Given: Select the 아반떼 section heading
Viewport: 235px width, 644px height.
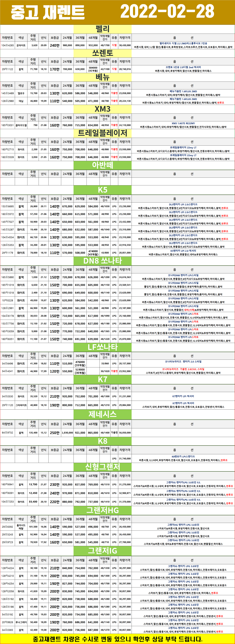Looking at the screenshot, I should point(102,165).
